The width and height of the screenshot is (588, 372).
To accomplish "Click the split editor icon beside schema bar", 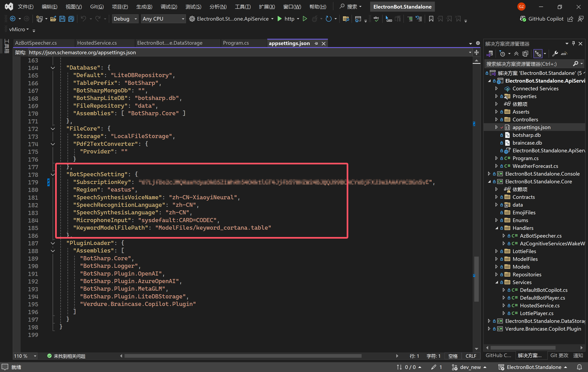I will pyautogui.click(x=476, y=52).
